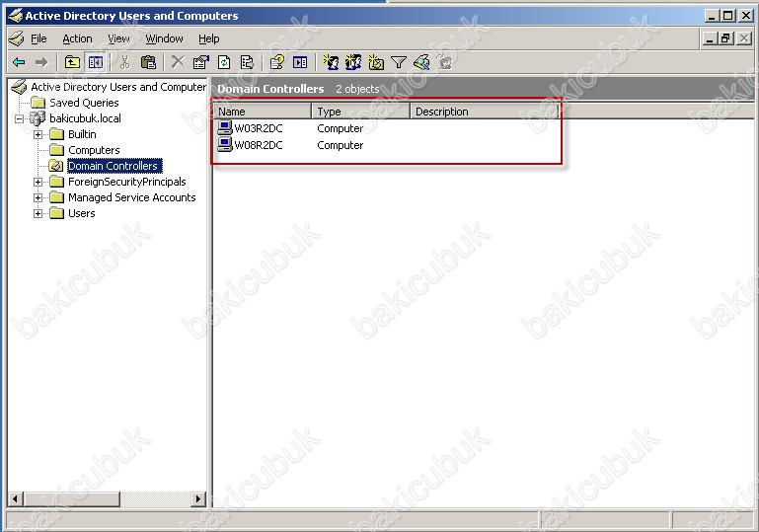
Task: Click Computer type cell for W08R2DC
Action: pos(340,145)
